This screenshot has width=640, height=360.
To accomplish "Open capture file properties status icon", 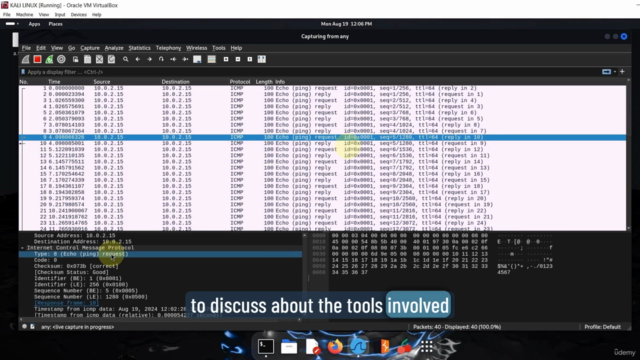I will [32, 327].
